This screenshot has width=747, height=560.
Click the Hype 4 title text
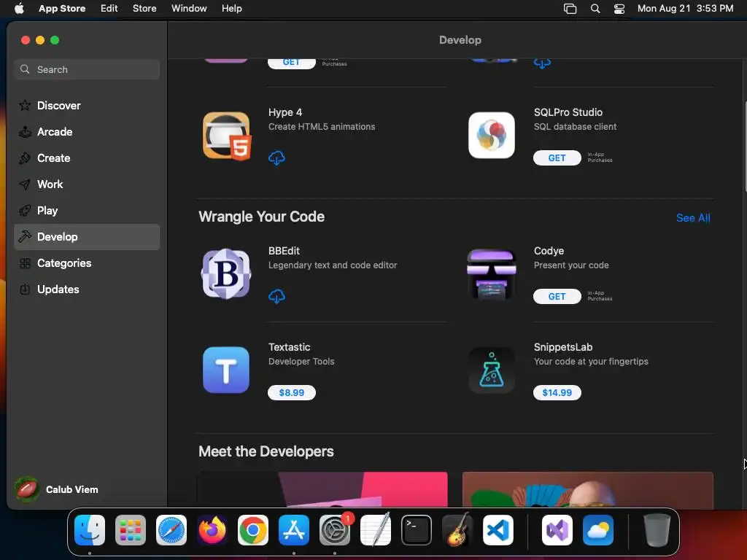tap(285, 112)
